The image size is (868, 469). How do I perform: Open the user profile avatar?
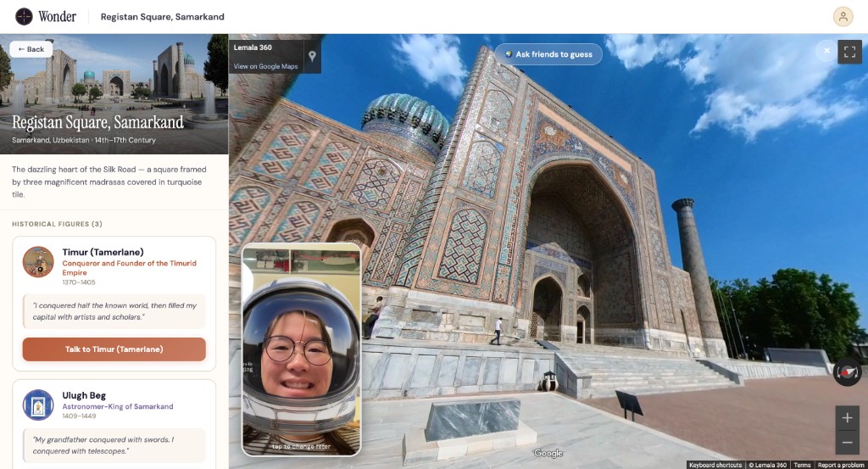(x=843, y=16)
